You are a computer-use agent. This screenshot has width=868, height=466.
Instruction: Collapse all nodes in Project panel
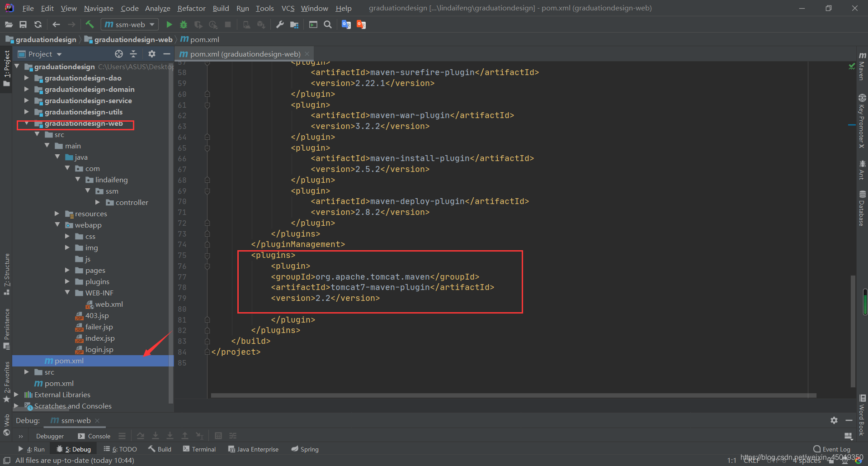[133, 54]
